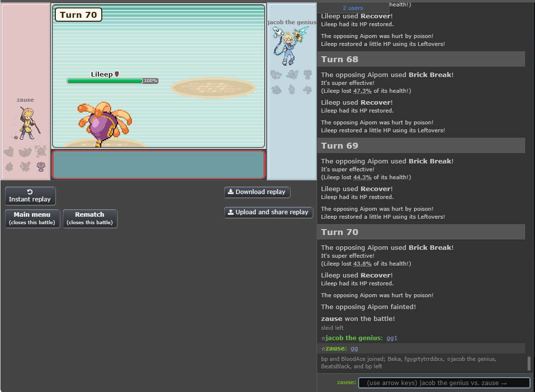Click Lileep's green HP bar
The height and width of the screenshot is (392, 535).
point(105,81)
